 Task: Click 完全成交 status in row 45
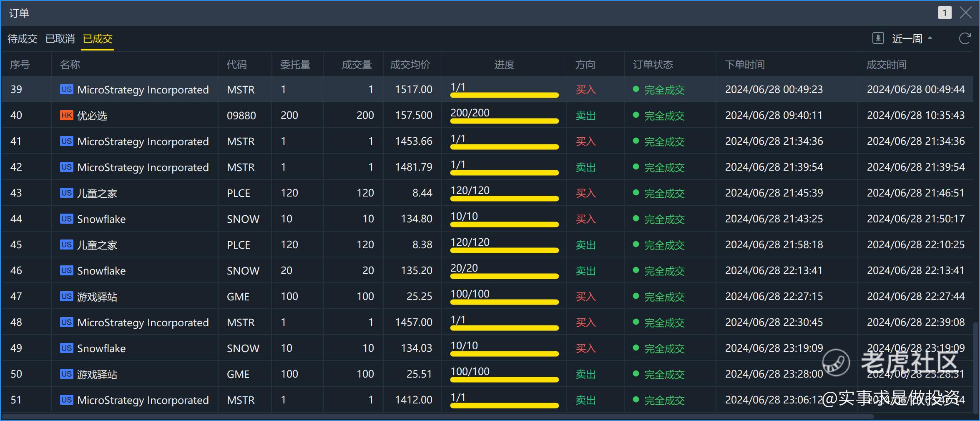(x=664, y=245)
